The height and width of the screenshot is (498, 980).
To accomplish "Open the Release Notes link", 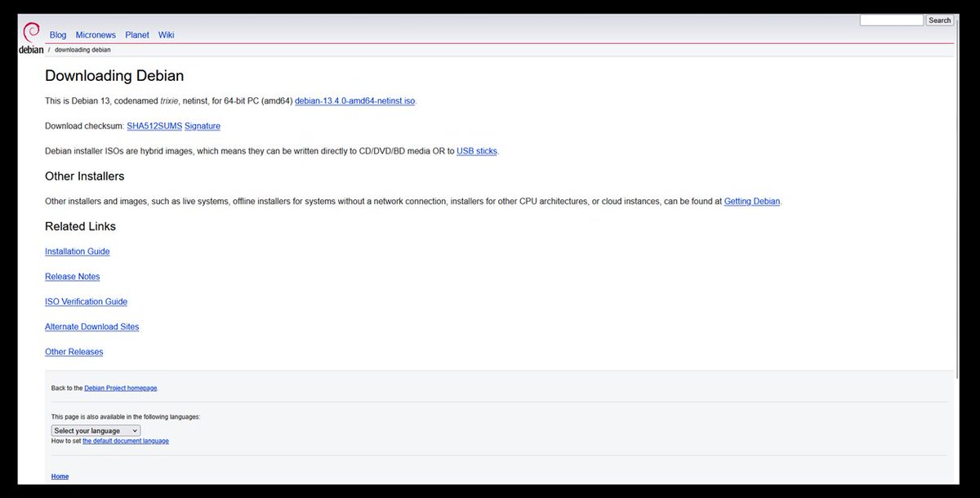I will [73, 277].
